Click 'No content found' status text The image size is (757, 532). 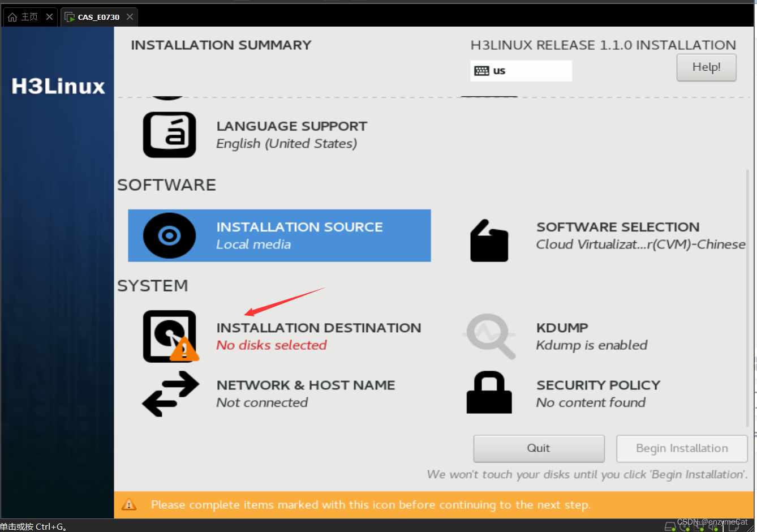click(591, 402)
